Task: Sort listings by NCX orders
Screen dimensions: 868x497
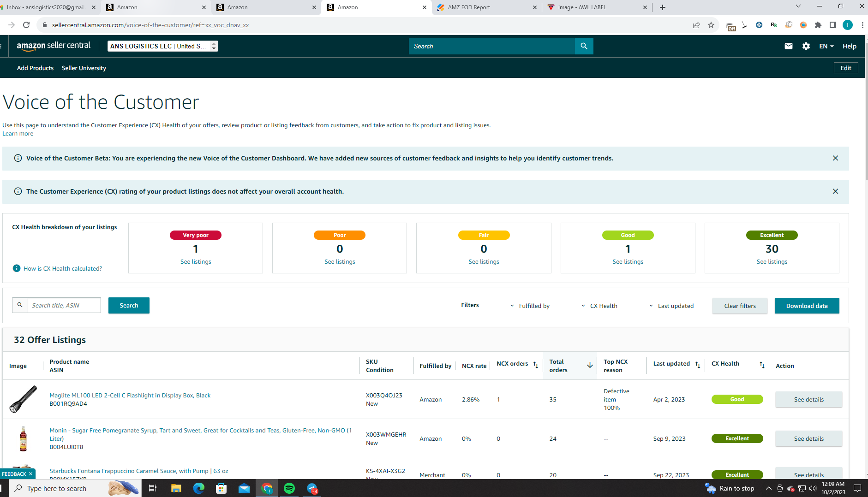Action: tap(536, 365)
